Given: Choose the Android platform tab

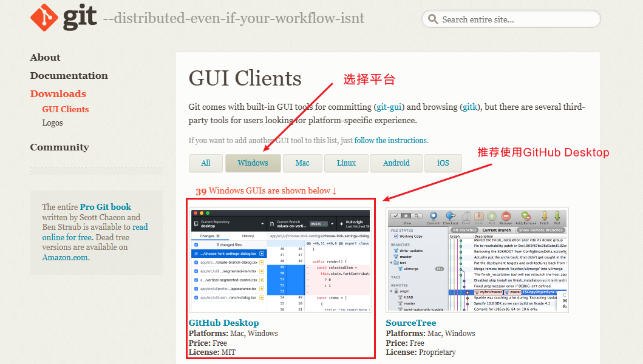Looking at the screenshot, I should click(396, 163).
